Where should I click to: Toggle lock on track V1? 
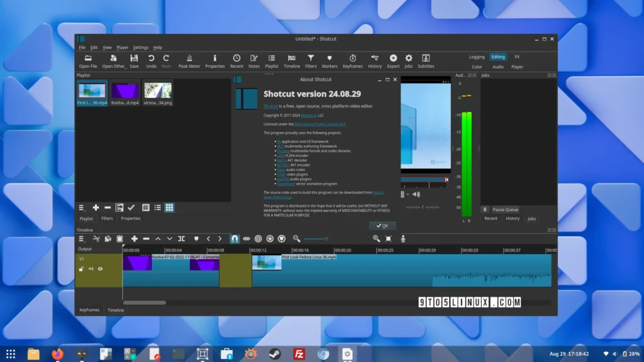coord(81,269)
